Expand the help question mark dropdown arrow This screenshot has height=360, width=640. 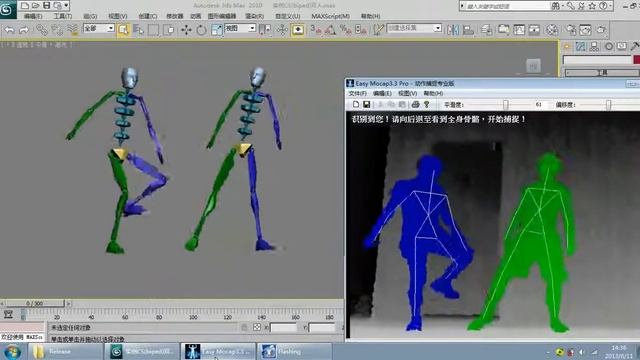pos(610,6)
